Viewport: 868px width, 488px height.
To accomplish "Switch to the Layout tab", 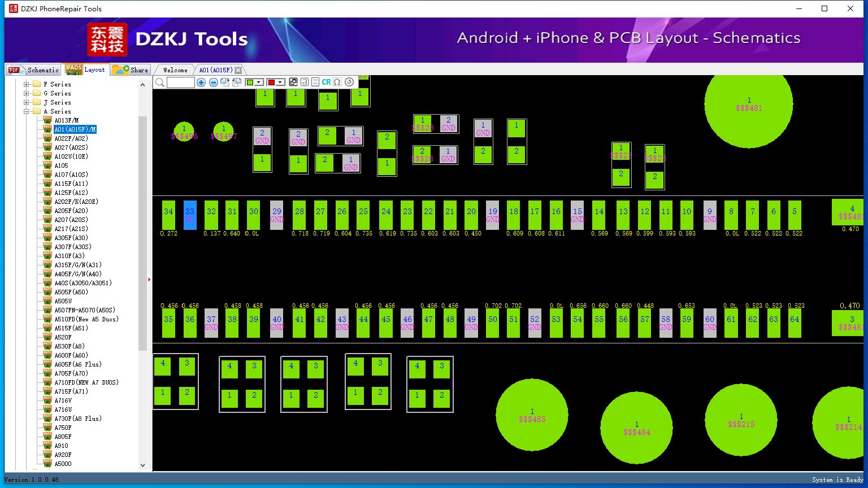I will point(85,69).
